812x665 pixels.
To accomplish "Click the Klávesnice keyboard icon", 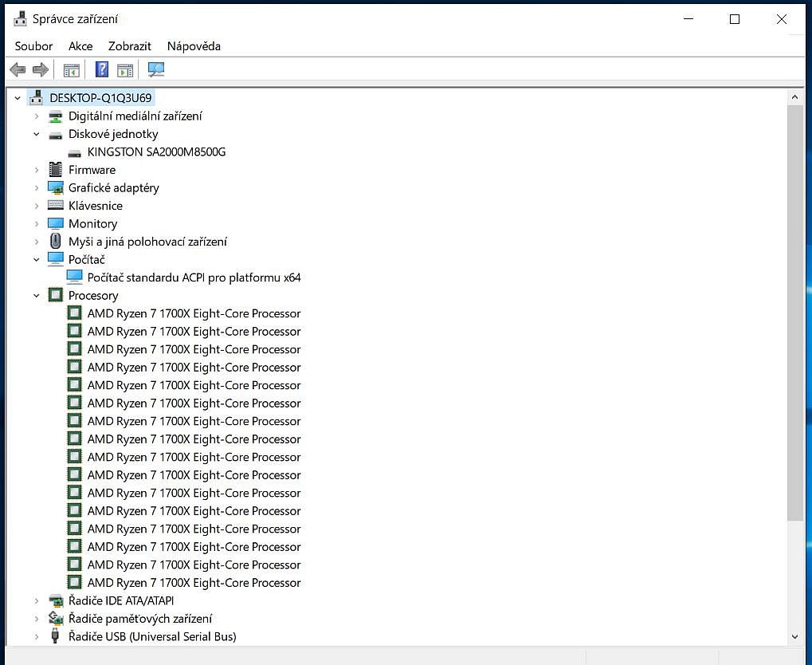I will point(56,205).
